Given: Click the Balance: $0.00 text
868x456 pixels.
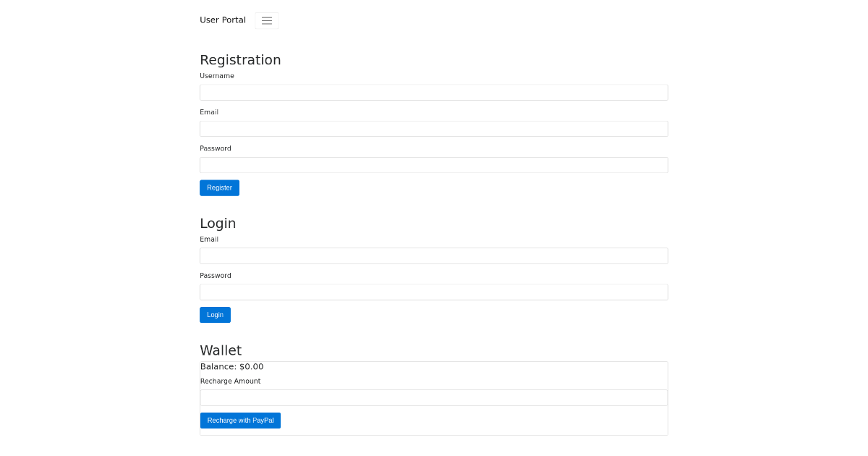Looking at the screenshot, I should pyautogui.click(x=232, y=366).
